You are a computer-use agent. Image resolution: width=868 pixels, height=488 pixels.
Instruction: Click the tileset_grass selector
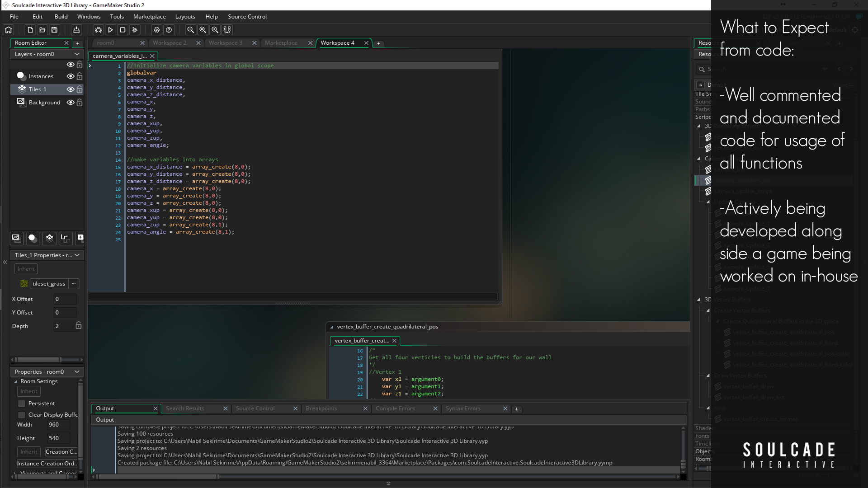click(x=49, y=284)
